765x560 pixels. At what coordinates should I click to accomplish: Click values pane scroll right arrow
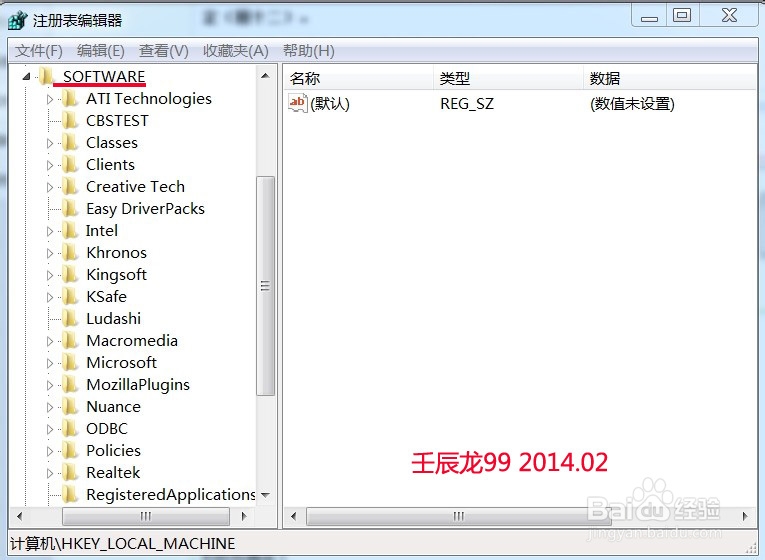pos(745,516)
